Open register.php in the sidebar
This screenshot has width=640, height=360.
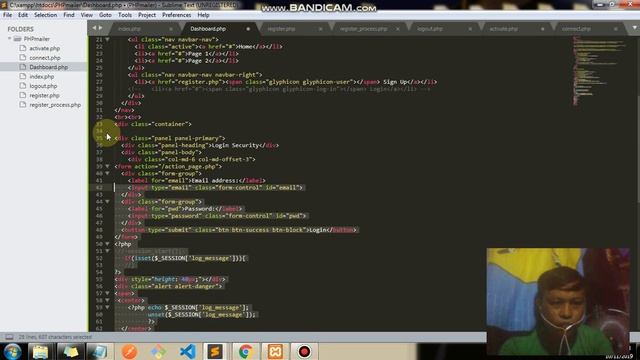pos(44,96)
